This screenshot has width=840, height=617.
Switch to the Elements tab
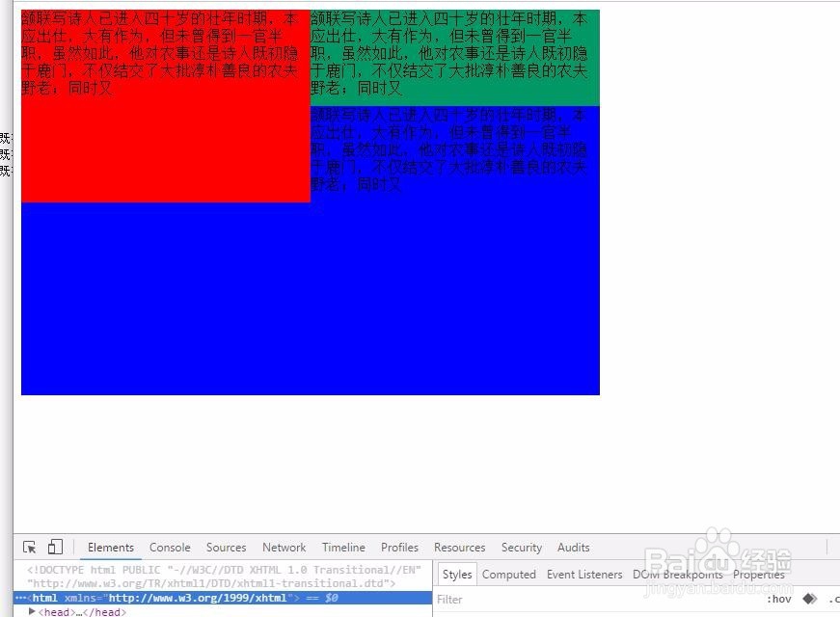(111, 548)
